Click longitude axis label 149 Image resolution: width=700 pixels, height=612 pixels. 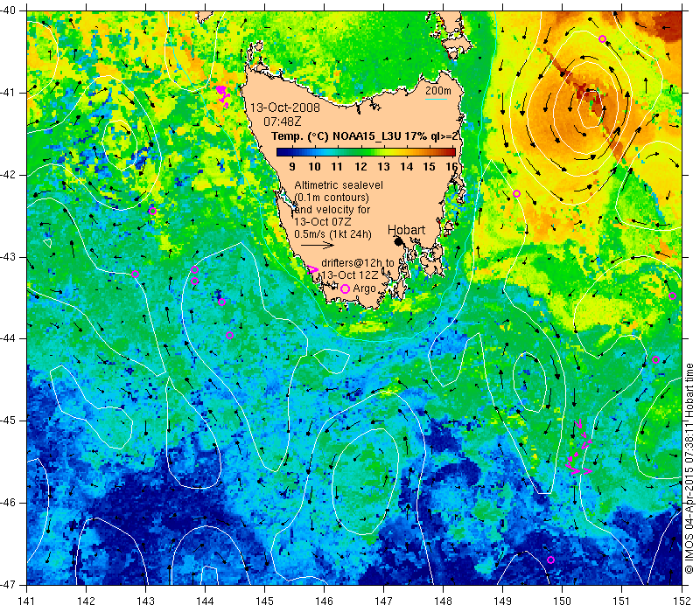coord(502,601)
